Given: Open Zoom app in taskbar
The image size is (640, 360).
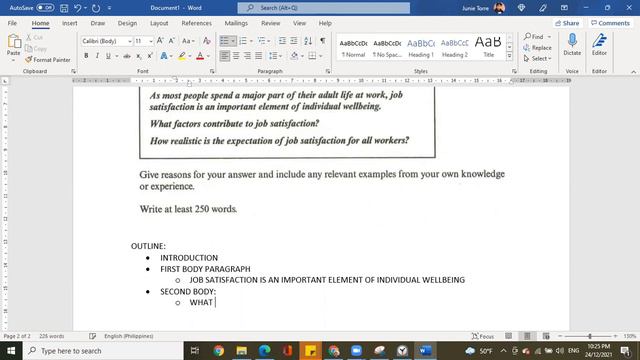Looking at the screenshot, I should coord(356,351).
